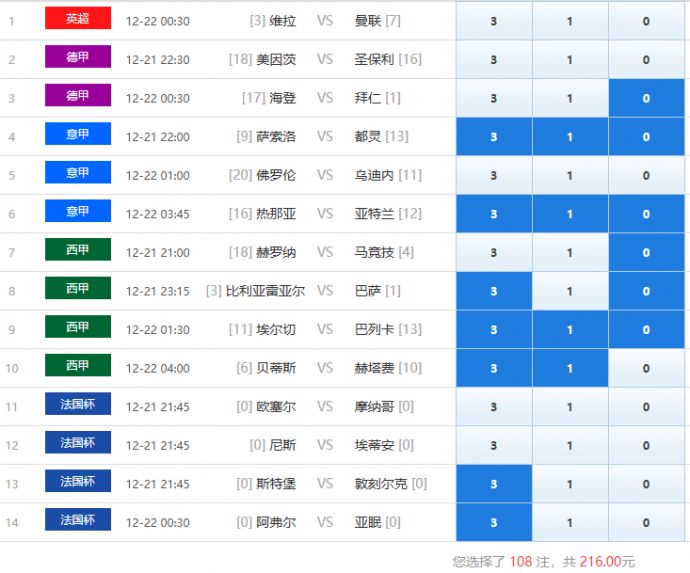Image resolution: width=690 pixels, height=573 pixels.
Task: Deselect draw 1 for 萨索洛 vs 都灵
Action: (570, 137)
